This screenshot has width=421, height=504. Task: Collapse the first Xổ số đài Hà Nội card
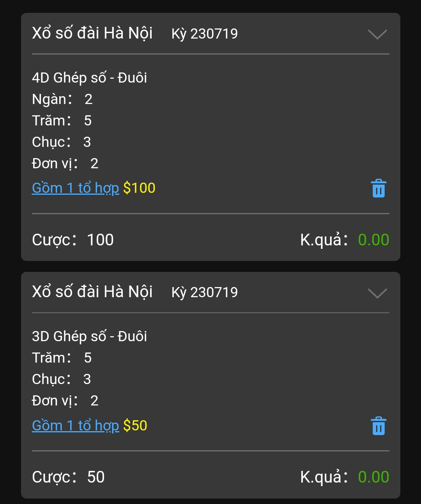(x=377, y=34)
